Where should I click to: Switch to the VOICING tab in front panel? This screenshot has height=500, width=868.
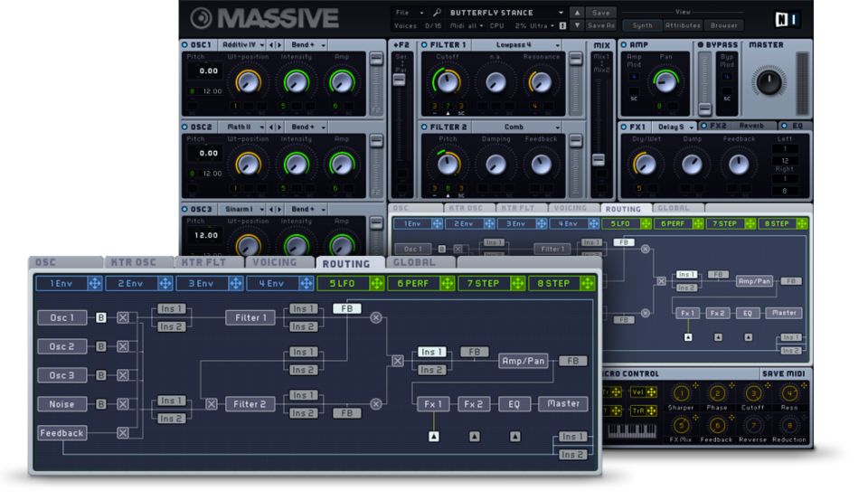tap(275, 263)
